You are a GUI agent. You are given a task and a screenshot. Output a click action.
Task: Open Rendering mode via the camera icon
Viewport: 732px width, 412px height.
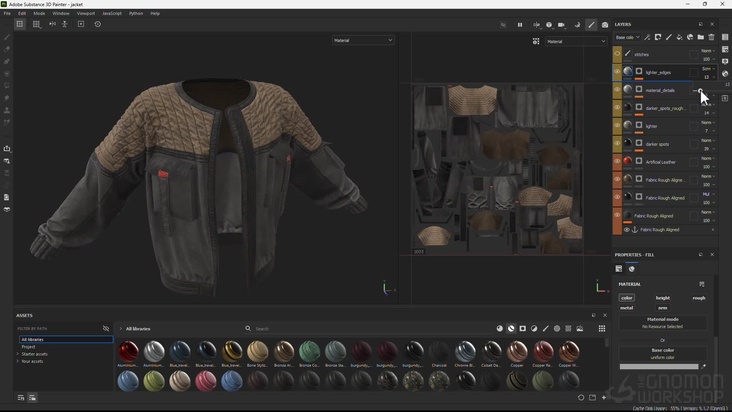coord(605,25)
